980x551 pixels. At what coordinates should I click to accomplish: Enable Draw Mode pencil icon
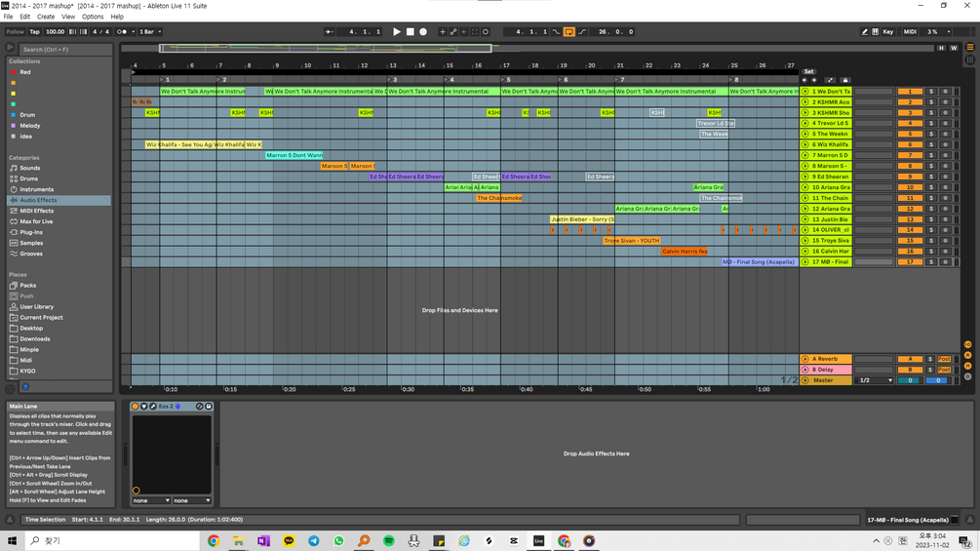click(864, 32)
